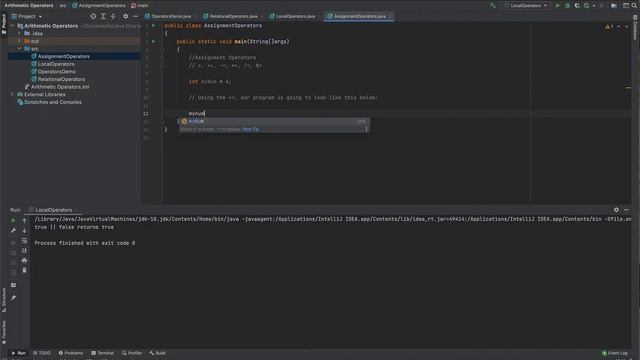
Task: Hide the Project panel with the minus icon
Action: pos(136,16)
